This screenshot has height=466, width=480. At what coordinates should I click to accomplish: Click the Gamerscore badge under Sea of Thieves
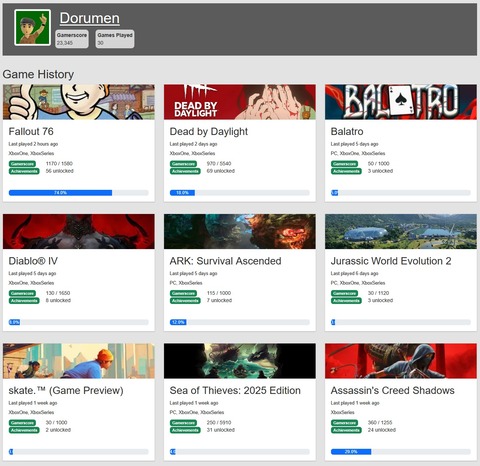183,423
